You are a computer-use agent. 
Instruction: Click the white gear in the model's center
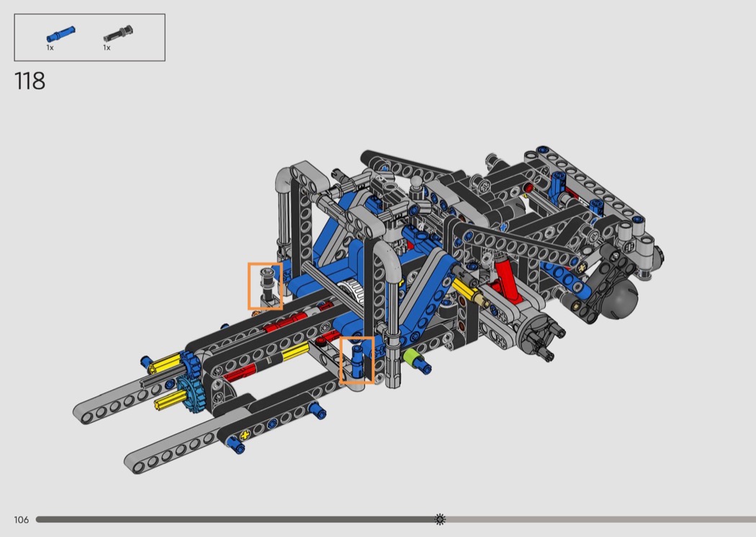pyautogui.click(x=352, y=292)
